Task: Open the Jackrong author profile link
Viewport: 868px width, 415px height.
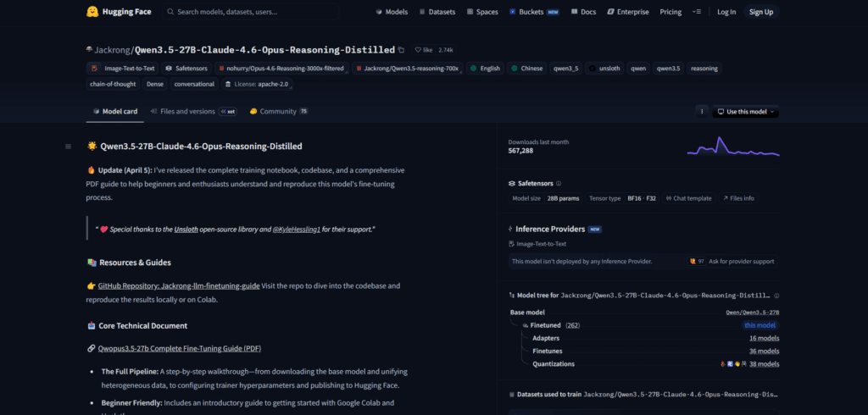Action: tap(113, 50)
